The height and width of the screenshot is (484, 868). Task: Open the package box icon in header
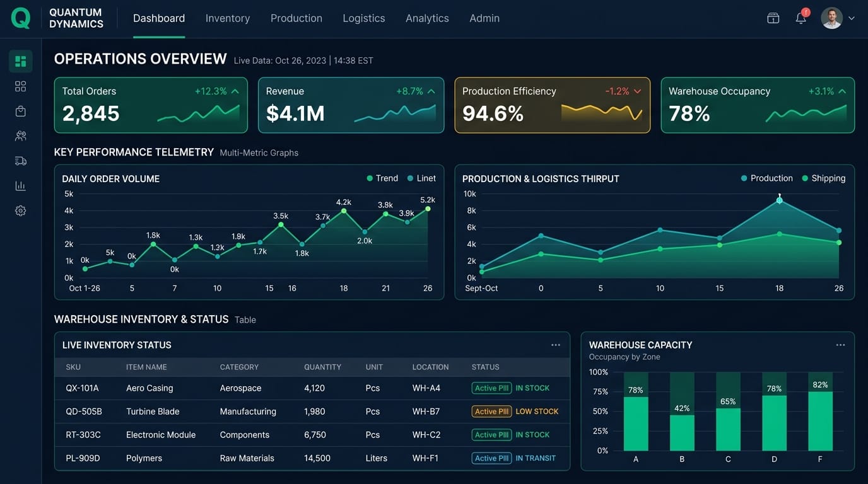(x=773, y=18)
